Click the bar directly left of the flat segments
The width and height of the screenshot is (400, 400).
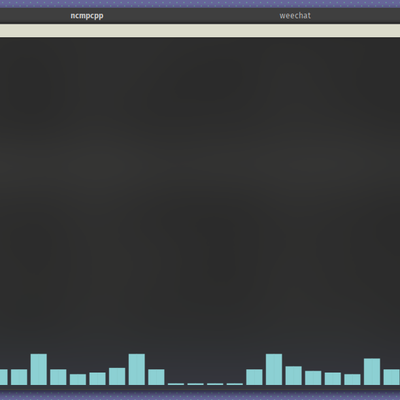pyautogui.click(x=156, y=377)
